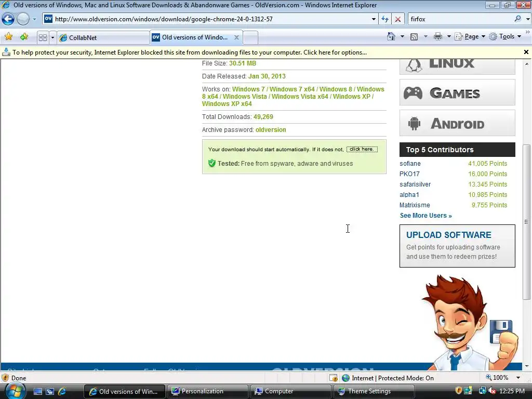Expand the Print dropdown arrow
This screenshot has width=532, height=399.
(x=449, y=37)
